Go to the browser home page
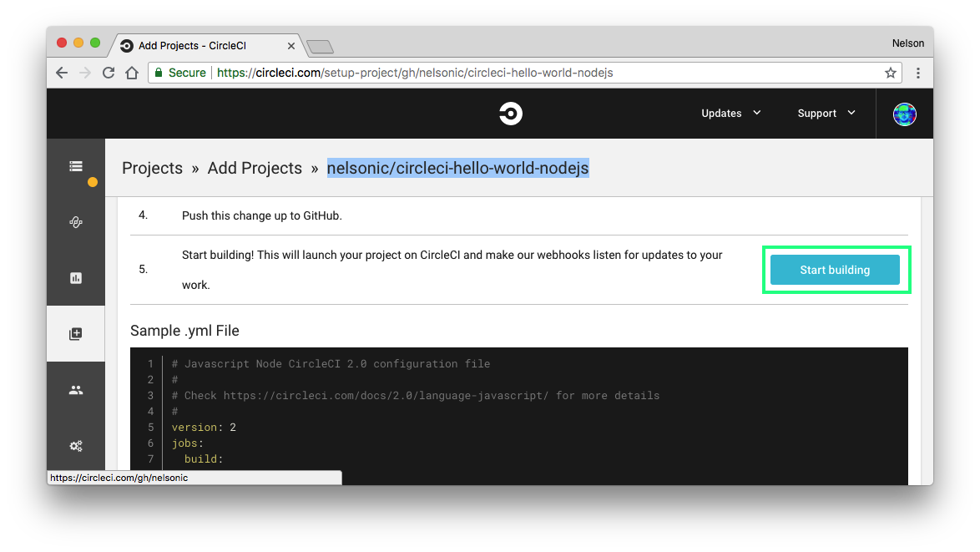This screenshot has height=552, width=980. pyautogui.click(x=132, y=73)
